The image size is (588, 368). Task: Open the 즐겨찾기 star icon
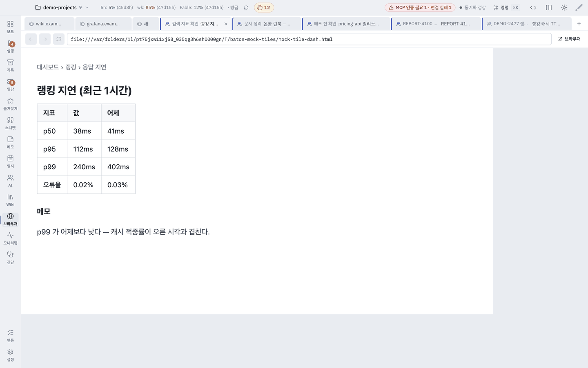(10, 104)
